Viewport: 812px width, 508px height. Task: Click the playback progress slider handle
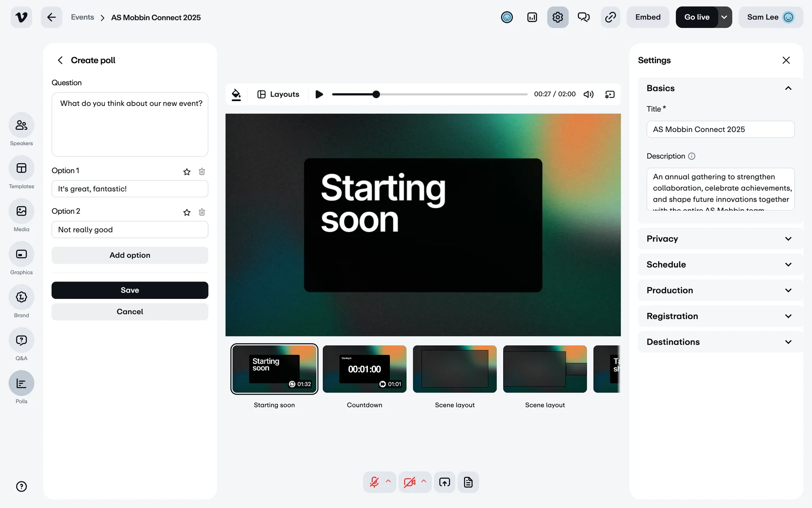pyautogui.click(x=376, y=94)
